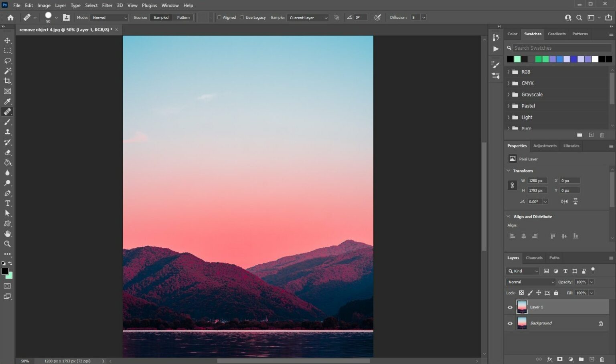Hide Layer 1 using its eye icon

pyautogui.click(x=510, y=307)
